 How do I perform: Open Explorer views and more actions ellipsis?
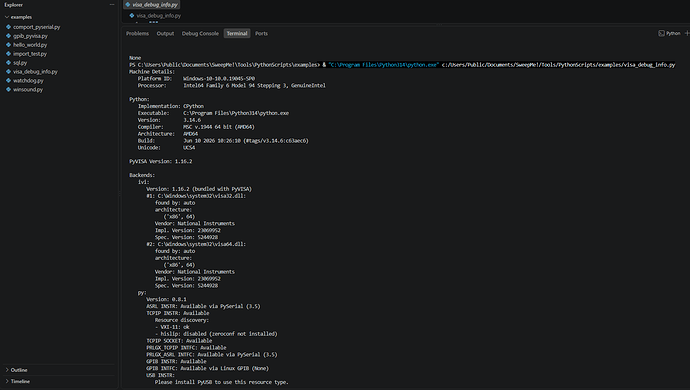pyautogui.click(x=112, y=5)
